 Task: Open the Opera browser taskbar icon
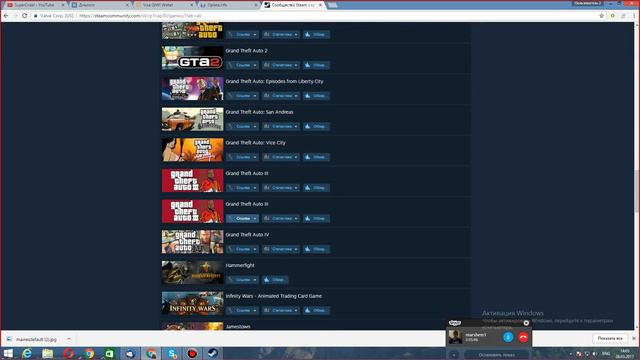pyautogui.click(x=68, y=353)
